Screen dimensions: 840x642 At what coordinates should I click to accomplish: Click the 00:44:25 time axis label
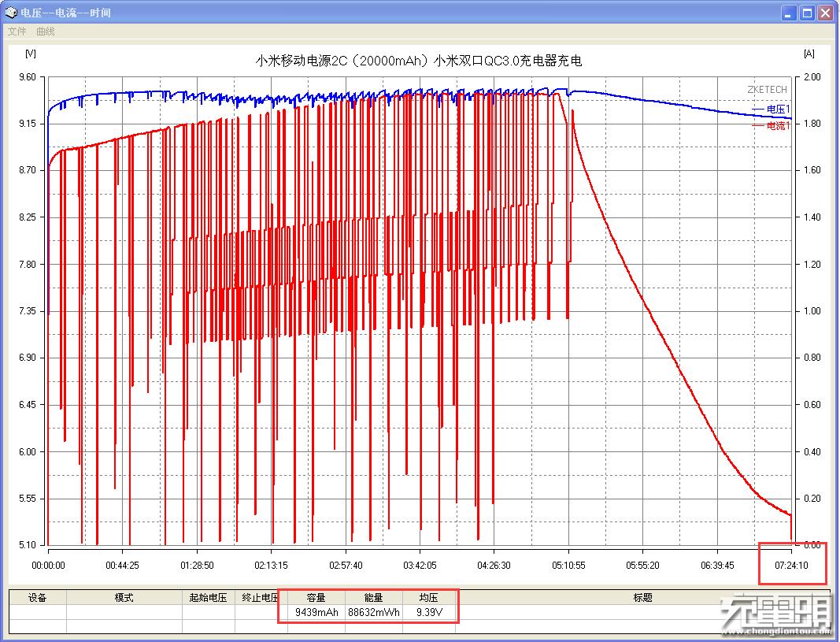[122, 566]
